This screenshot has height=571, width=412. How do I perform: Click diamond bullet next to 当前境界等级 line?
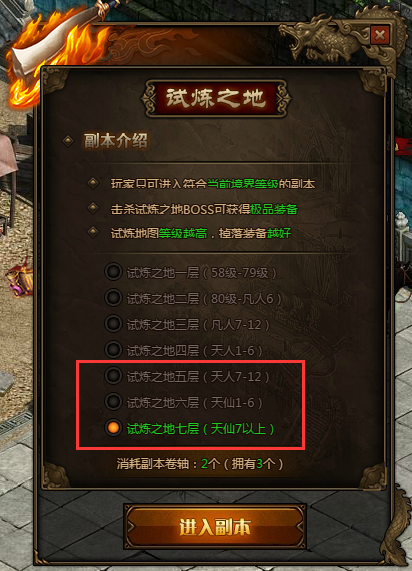(93, 183)
